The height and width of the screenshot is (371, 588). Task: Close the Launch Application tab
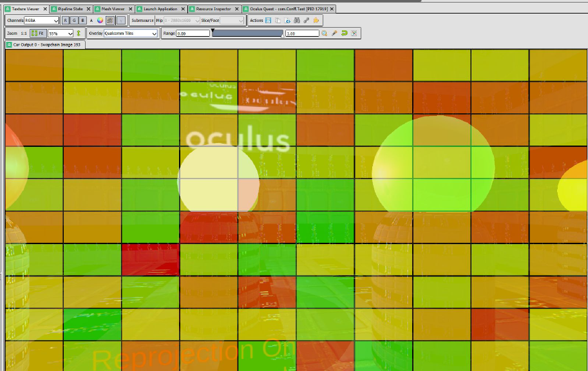[183, 8]
